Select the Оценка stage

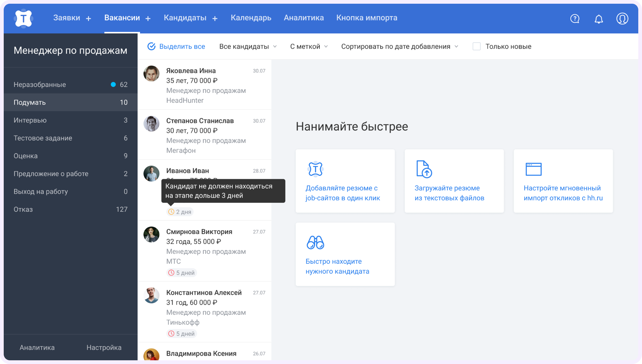71,156
